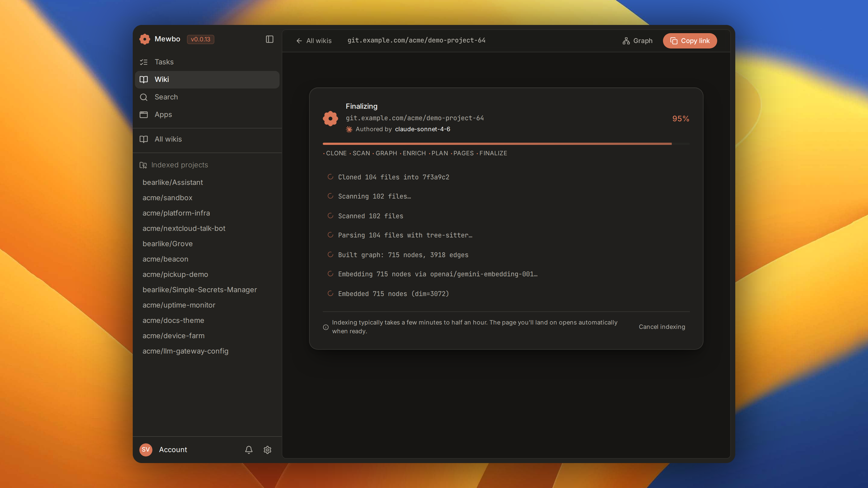Select the Wiki sidebar item

tap(207, 80)
